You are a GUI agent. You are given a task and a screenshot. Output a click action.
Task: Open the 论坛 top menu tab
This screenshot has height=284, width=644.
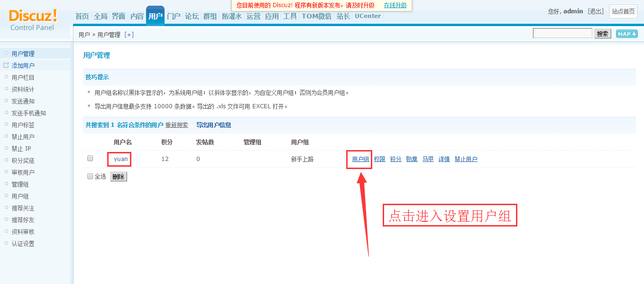(192, 16)
